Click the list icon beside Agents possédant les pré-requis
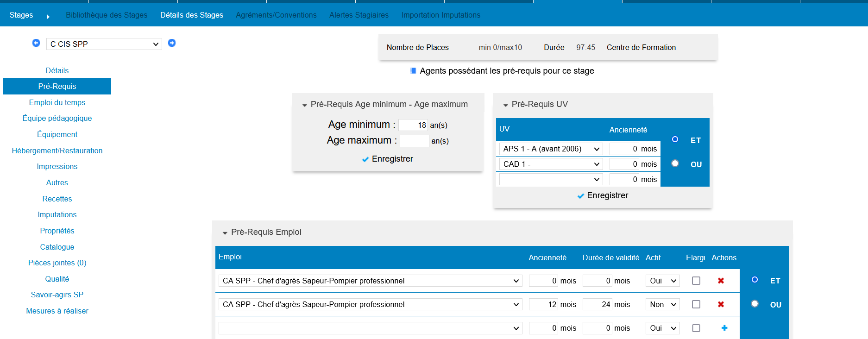This screenshot has width=868, height=339. tap(413, 71)
